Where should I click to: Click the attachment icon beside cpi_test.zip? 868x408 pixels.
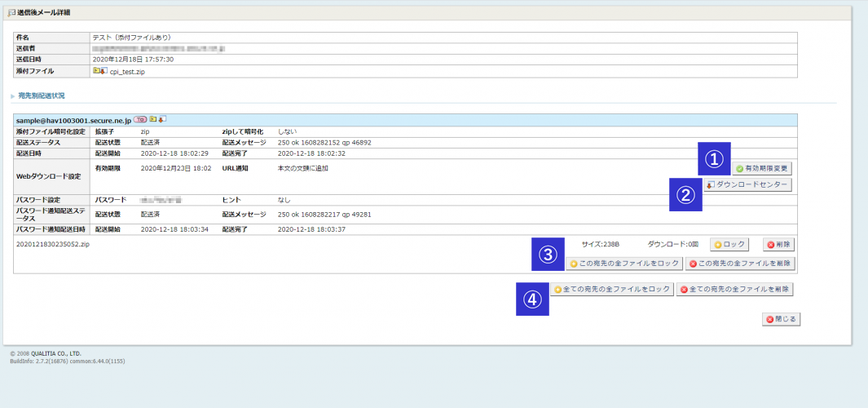pos(99,71)
